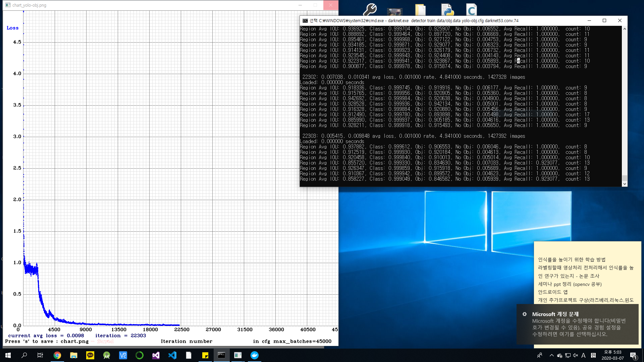Open cmd window system menu icon
This screenshot has height=362, width=644.
(x=305, y=21)
